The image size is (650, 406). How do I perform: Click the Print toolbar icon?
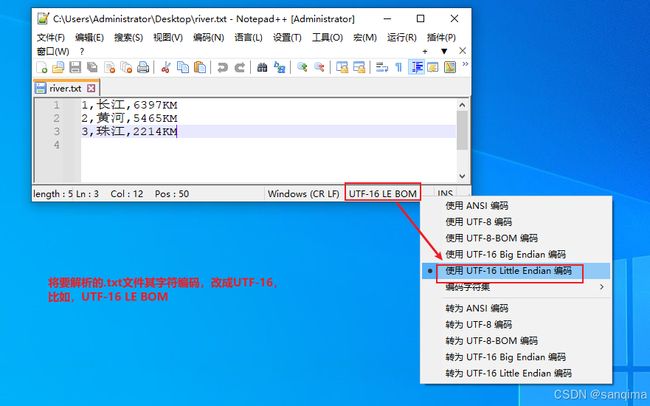(143, 67)
